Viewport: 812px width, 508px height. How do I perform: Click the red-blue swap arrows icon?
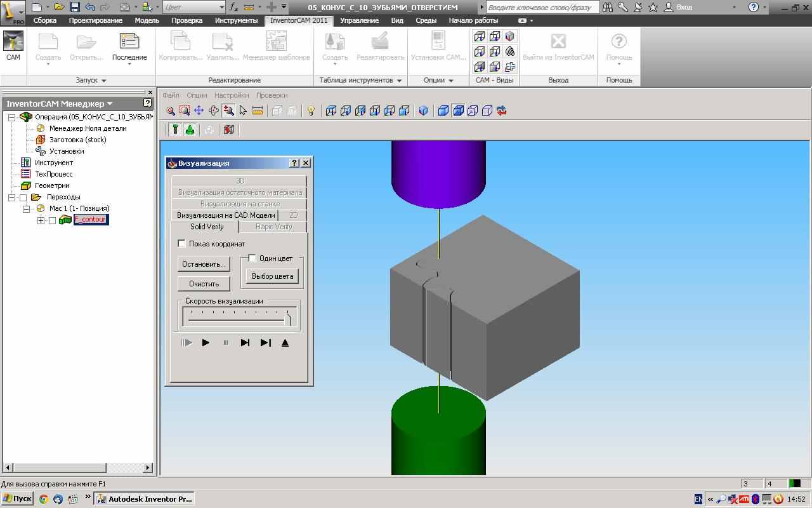click(x=502, y=110)
